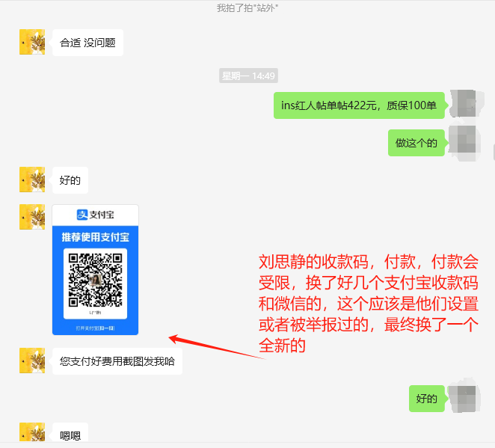Select message '您支付好费用截图发我哈'
The height and width of the screenshot is (448, 495).
117,361
